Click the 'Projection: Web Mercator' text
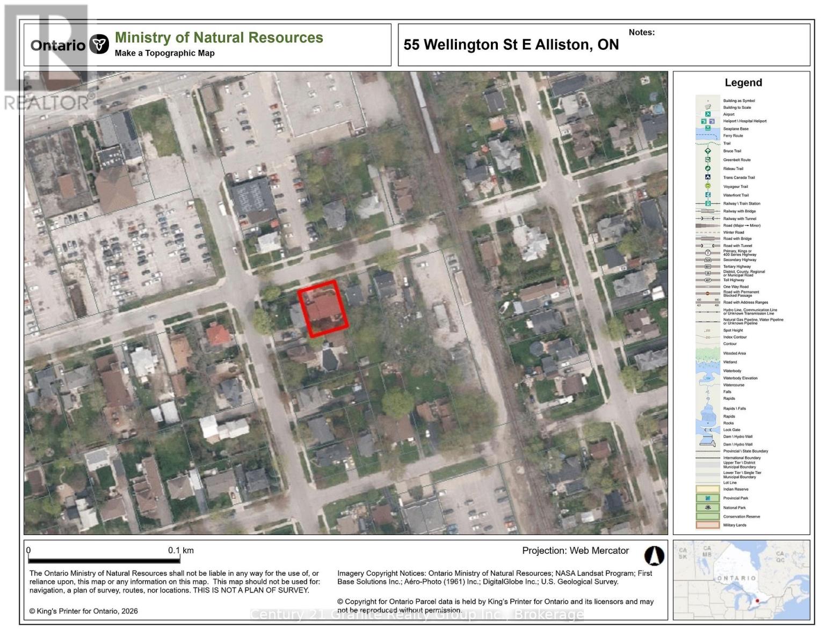The image size is (834, 644). click(x=575, y=551)
